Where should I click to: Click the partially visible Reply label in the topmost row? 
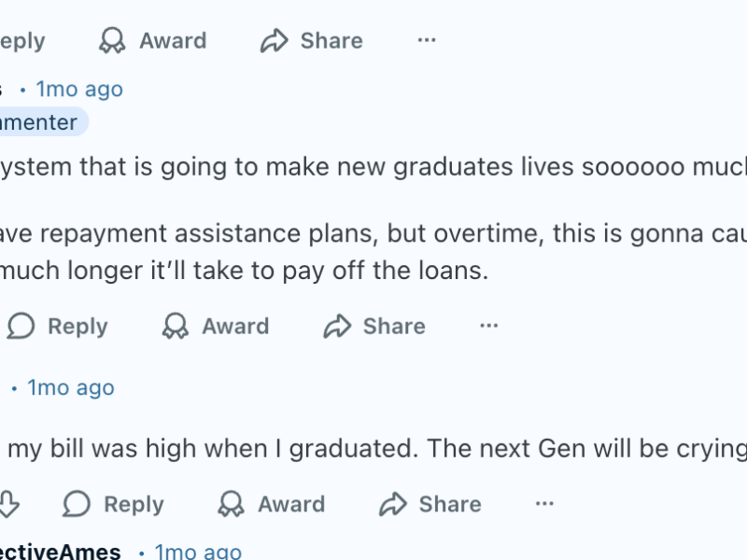click(22, 41)
